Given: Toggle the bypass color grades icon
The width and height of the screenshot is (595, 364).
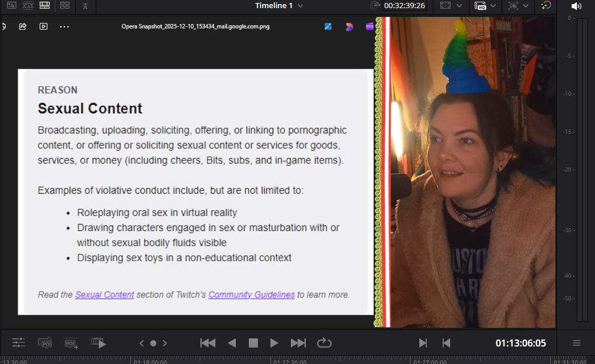Looking at the screenshot, I should point(546,6).
